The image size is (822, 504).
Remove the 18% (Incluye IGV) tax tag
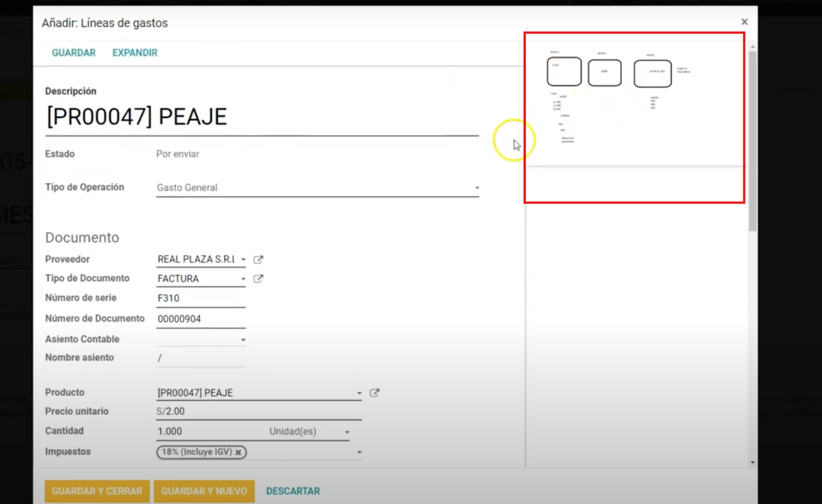[238, 453]
